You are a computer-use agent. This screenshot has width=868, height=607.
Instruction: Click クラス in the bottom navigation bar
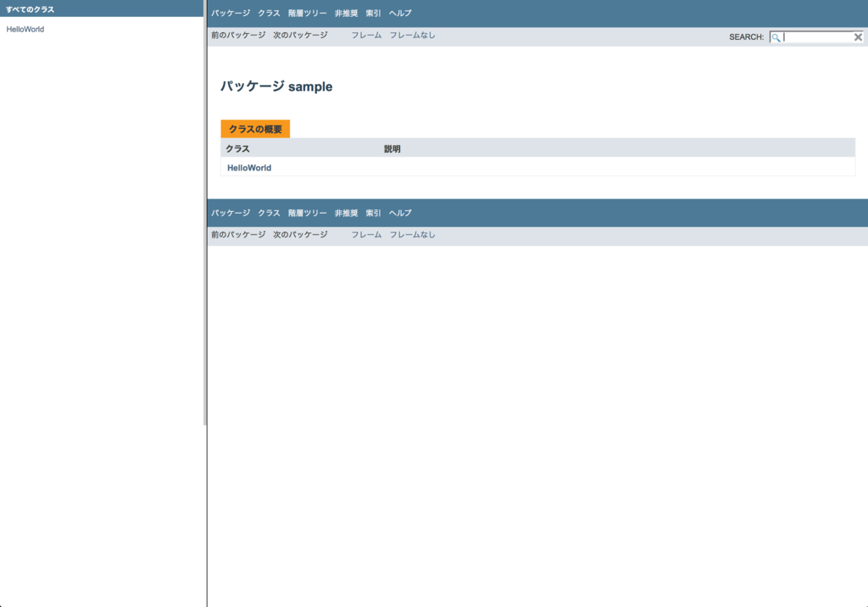(x=269, y=214)
